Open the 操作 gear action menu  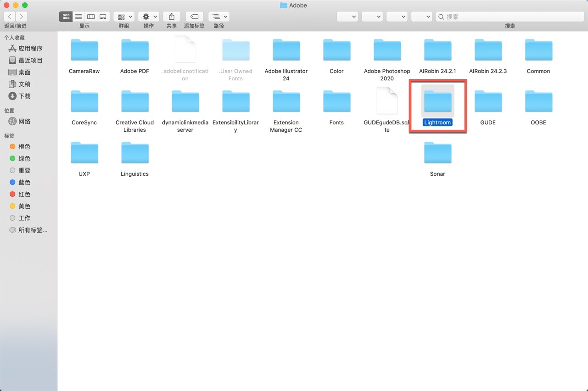pos(149,17)
